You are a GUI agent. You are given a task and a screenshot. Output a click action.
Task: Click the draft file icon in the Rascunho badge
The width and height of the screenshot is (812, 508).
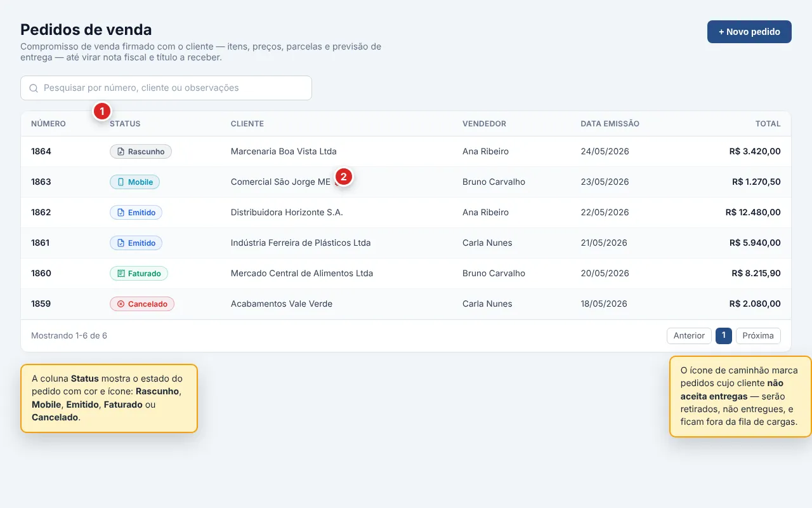click(x=121, y=152)
